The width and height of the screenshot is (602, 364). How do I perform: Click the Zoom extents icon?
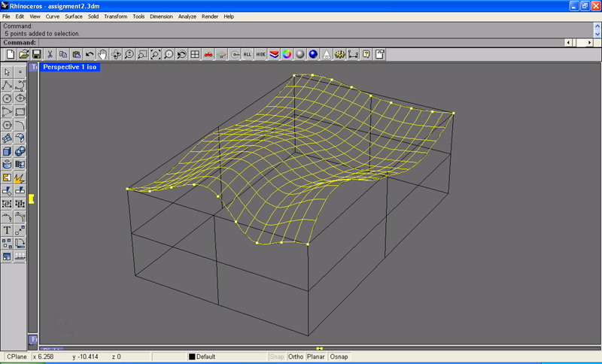(x=155, y=54)
